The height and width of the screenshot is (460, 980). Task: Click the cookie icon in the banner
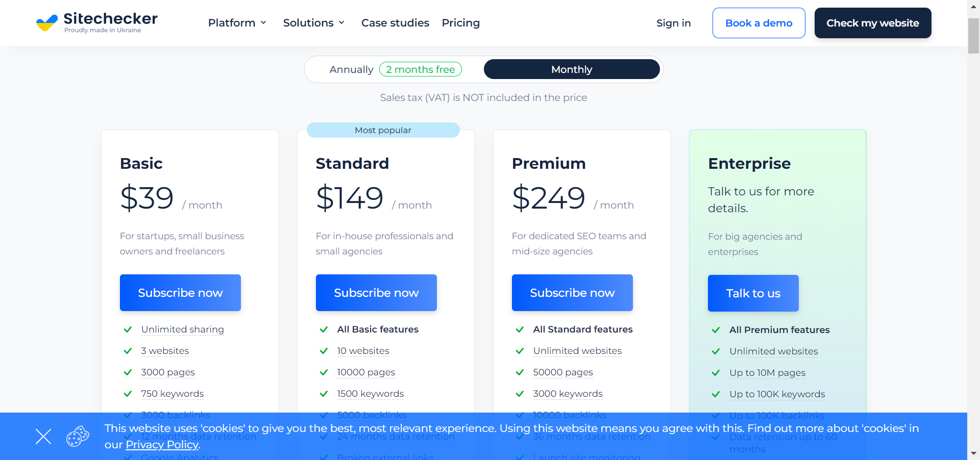point(78,437)
